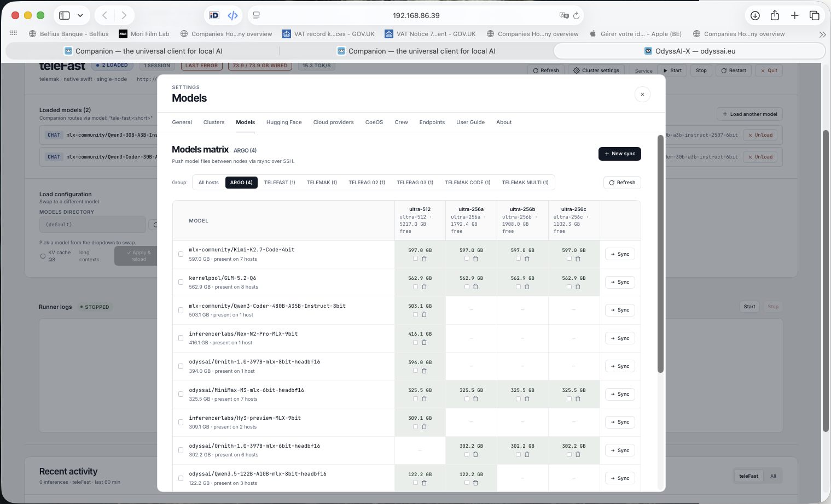The height and width of the screenshot is (504, 831).
Task: Open a new Safari tab with plus icon
Action: pyautogui.click(x=794, y=15)
